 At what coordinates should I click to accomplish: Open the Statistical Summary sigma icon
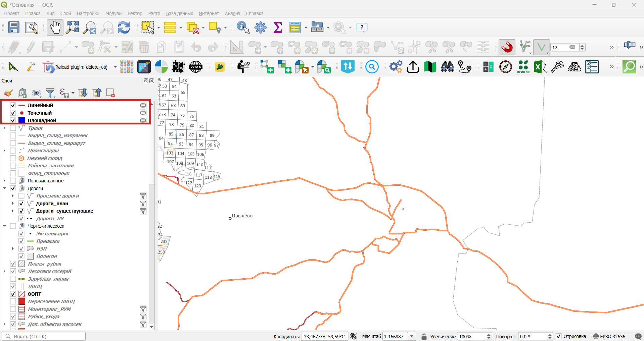point(278,27)
